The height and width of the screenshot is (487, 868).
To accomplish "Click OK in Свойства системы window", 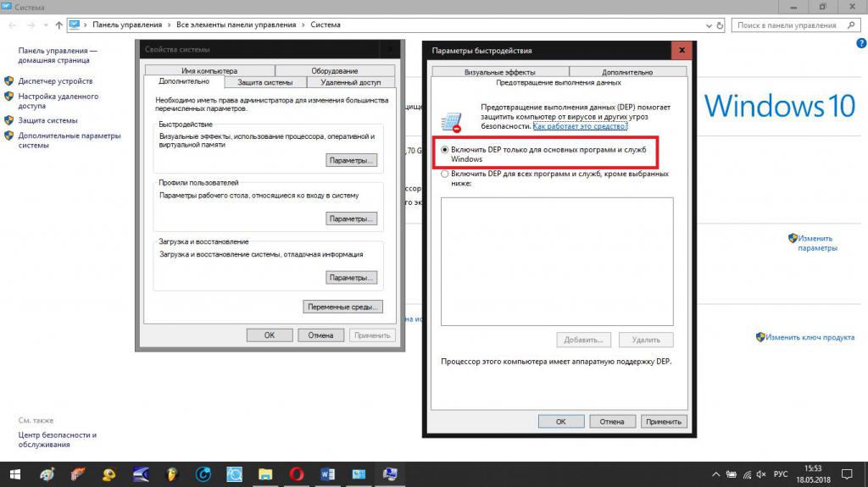I will click(270, 335).
